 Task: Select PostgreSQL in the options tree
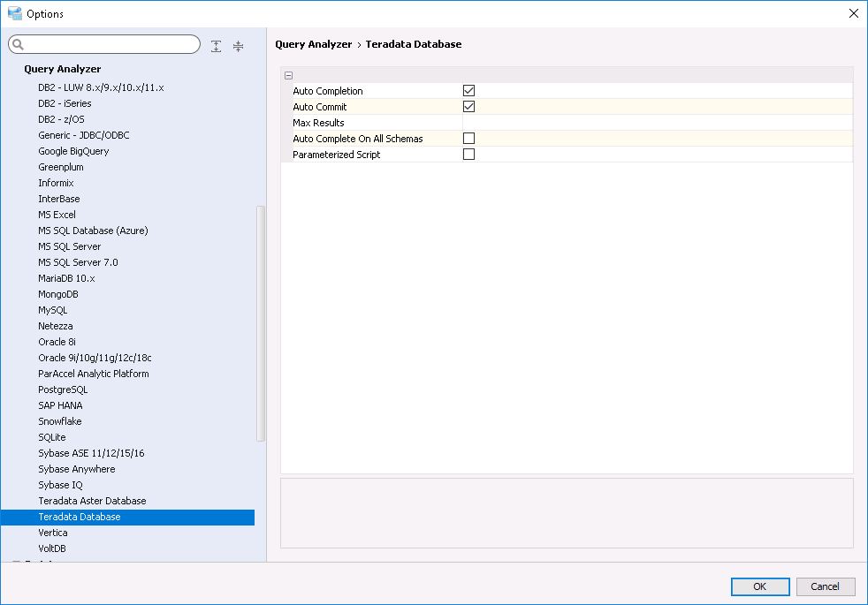click(63, 389)
